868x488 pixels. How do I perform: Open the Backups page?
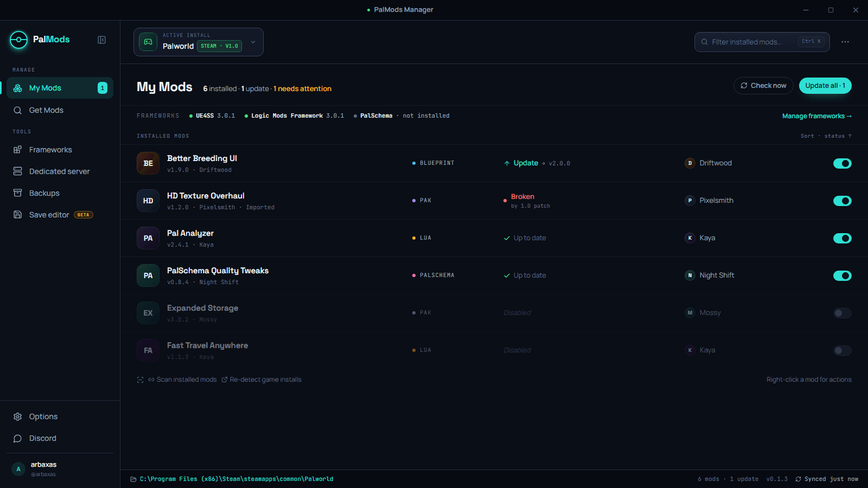click(x=60, y=193)
